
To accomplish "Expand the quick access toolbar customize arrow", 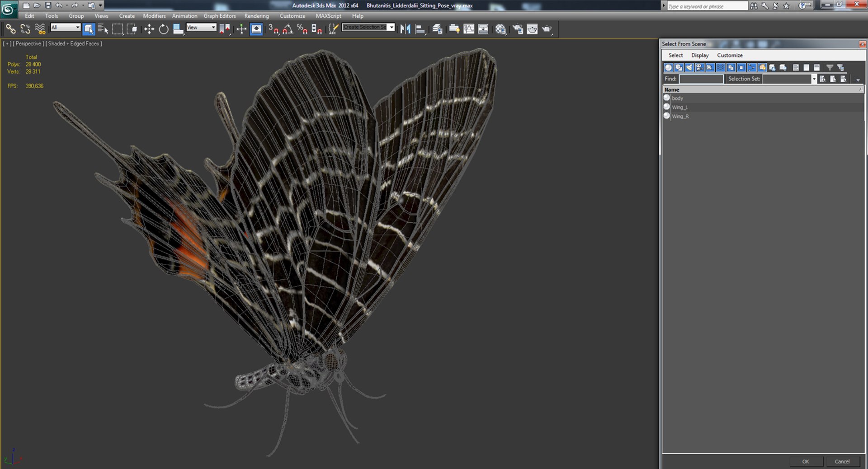I will 100,5.
